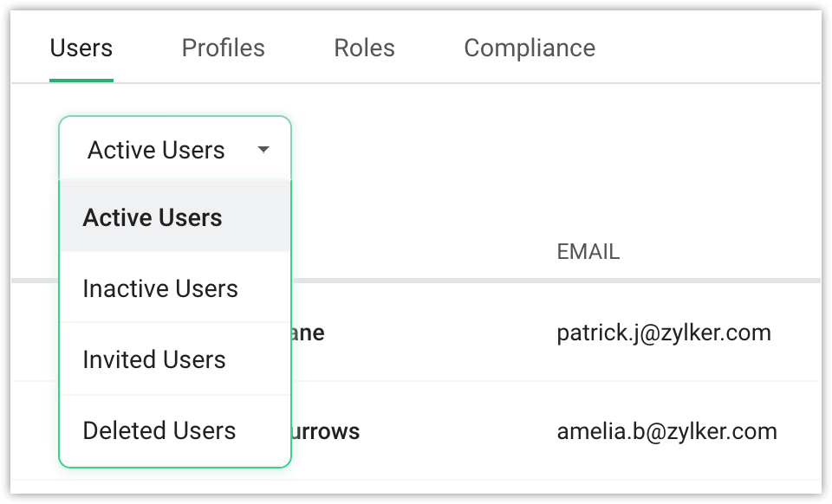832x504 pixels.
Task: Click the green underline beneath Users tab
Action: 81,80
